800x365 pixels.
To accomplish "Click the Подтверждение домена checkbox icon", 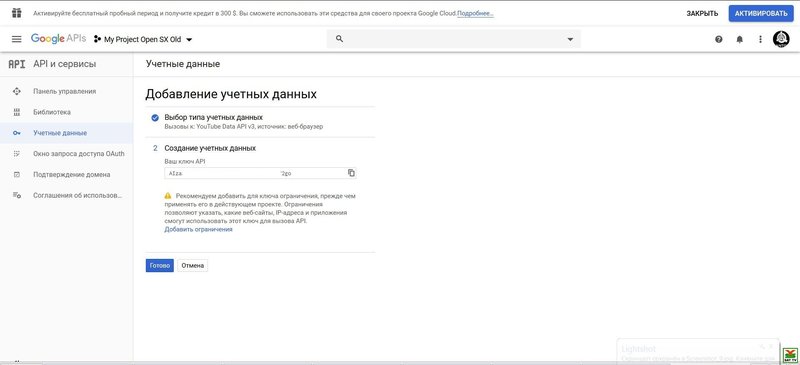I will coord(17,175).
